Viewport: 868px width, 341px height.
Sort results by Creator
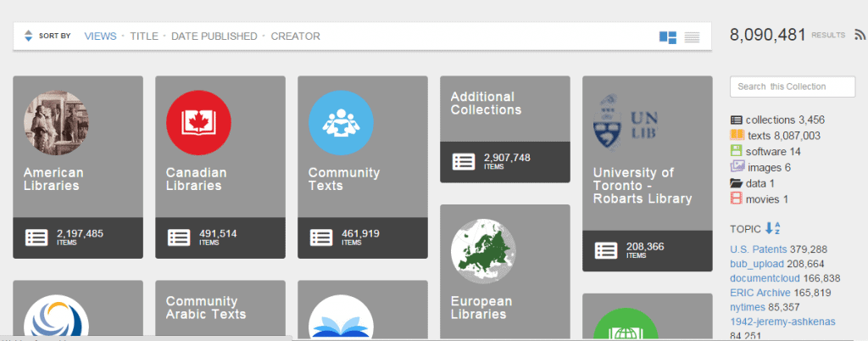[x=295, y=36]
